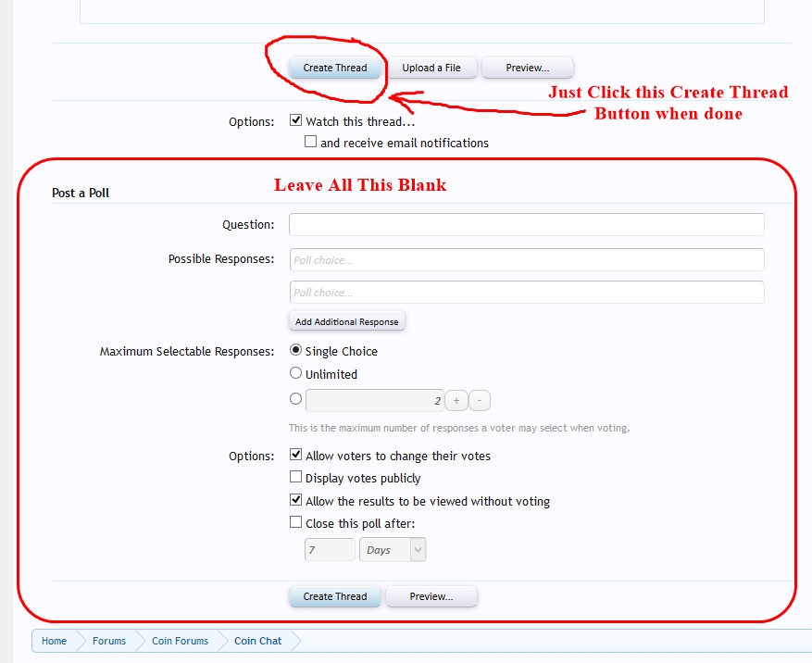This screenshot has width=812, height=663.
Task: Toggle Allow results viewed without voting
Action: click(x=295, y=500)
